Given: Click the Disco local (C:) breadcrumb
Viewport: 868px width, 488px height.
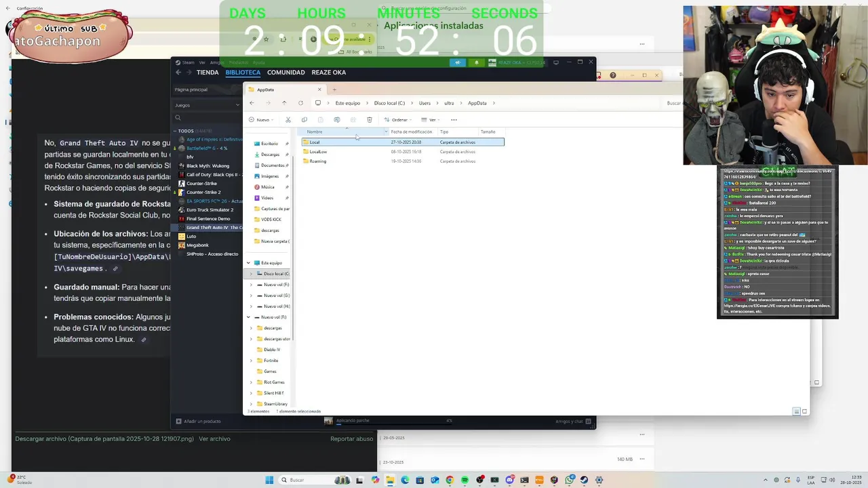Looking at the screenshot, I should pos(389,103).
